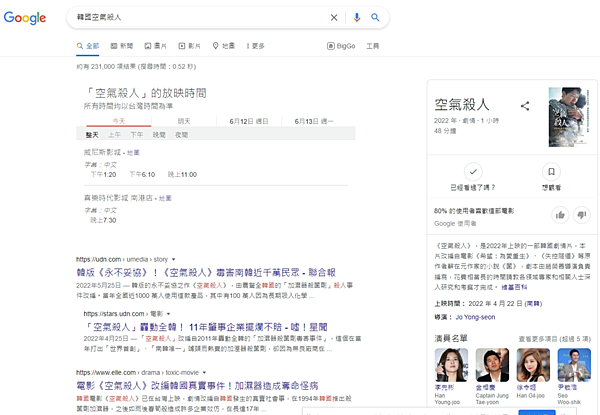Filter showtimes by 晚間

pyautogui.click(x=159, y=135)
